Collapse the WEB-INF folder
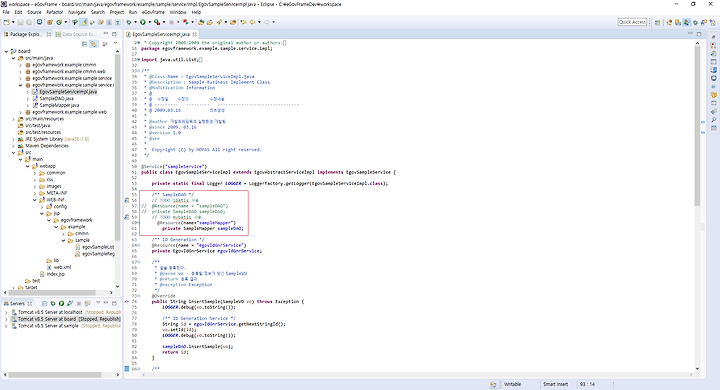This screenshot has width=720, height=390. [x=35, y=200]
